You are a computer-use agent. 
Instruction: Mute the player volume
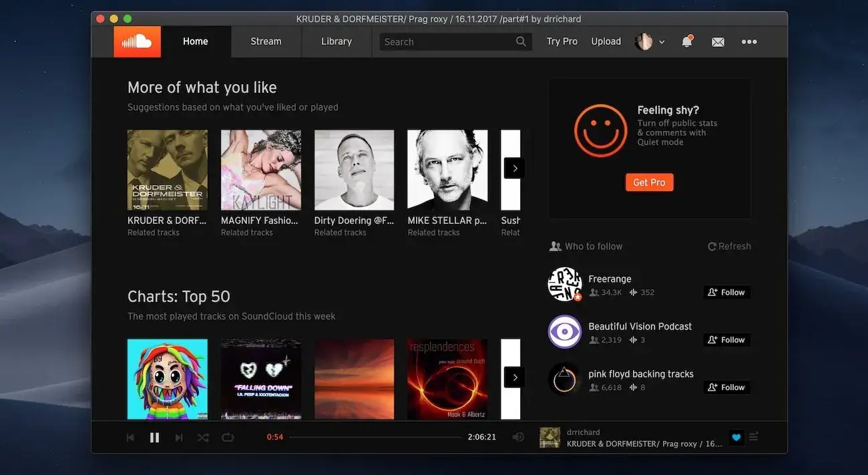[518, 438]
